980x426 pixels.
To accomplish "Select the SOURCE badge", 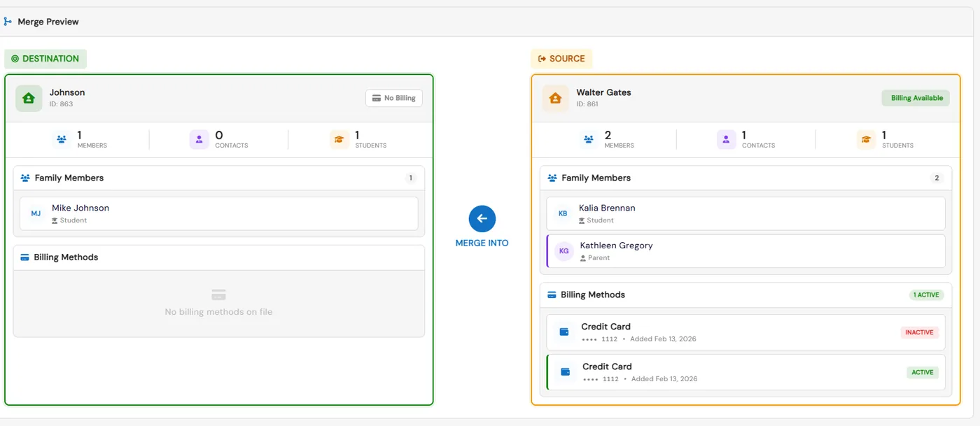I will click(561, 59).
